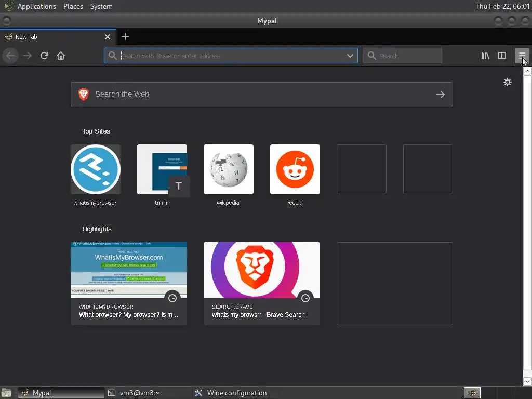Viewport: 532px width, 399px height.
Task: Open the Places menu
Action: pyautogui.click(x=73, y=6)
